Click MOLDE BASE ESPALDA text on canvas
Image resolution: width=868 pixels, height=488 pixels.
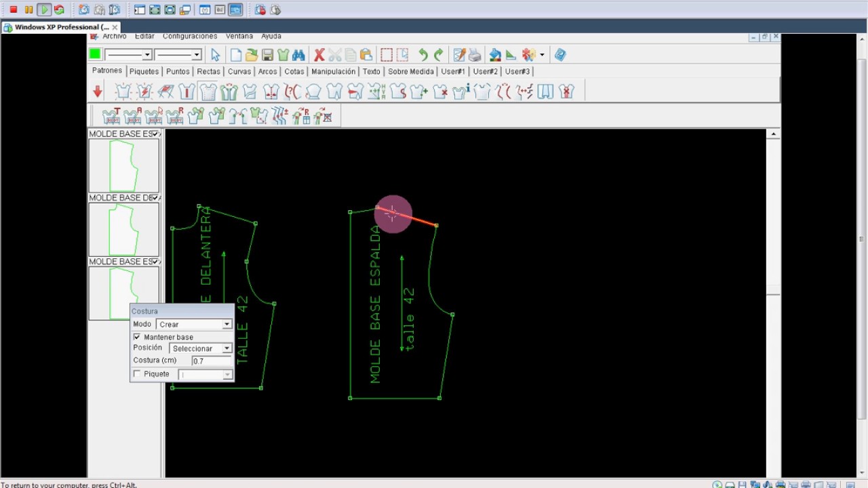pyautogui.click(x=376, y=304)
